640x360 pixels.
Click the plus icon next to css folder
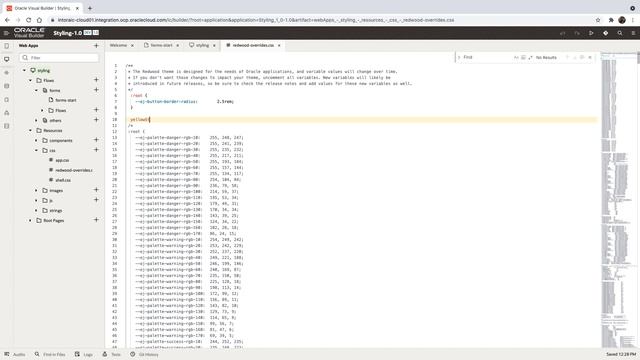click(x=96, y=150)
